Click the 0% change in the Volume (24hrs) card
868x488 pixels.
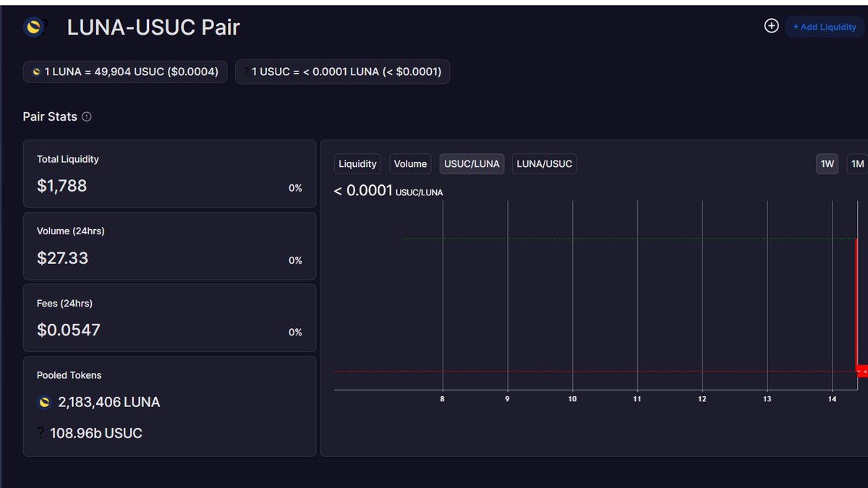click(x=295, y=260)
